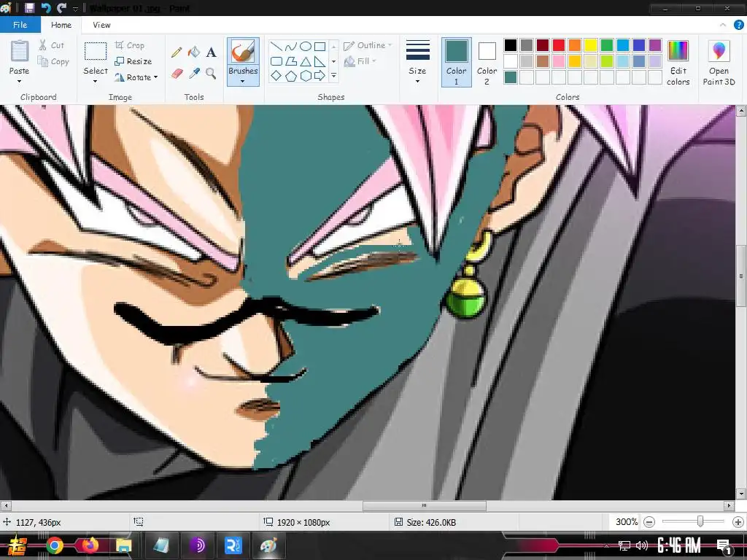
Task: Choose the Hexagon shape
Action: pyautogui.click(x=306, y=76)
